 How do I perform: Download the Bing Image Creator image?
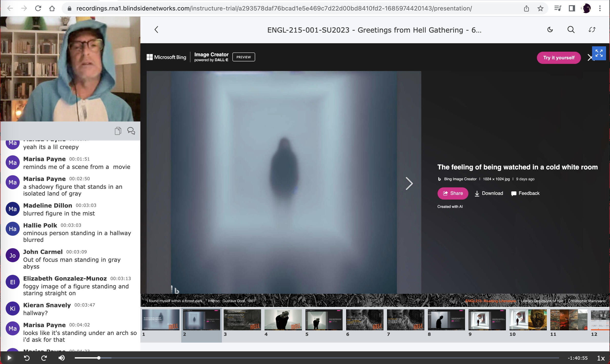pyautogui.click(x=488, y=193)
